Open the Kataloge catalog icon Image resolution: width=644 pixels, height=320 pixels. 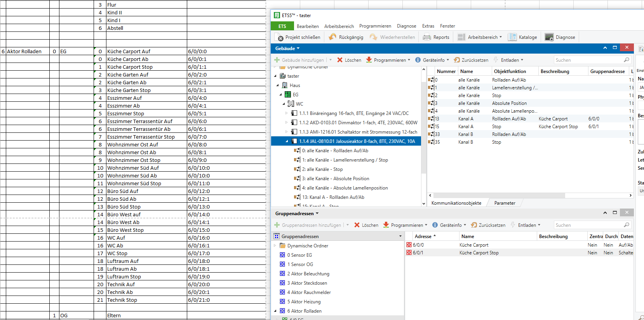[512, 37]
